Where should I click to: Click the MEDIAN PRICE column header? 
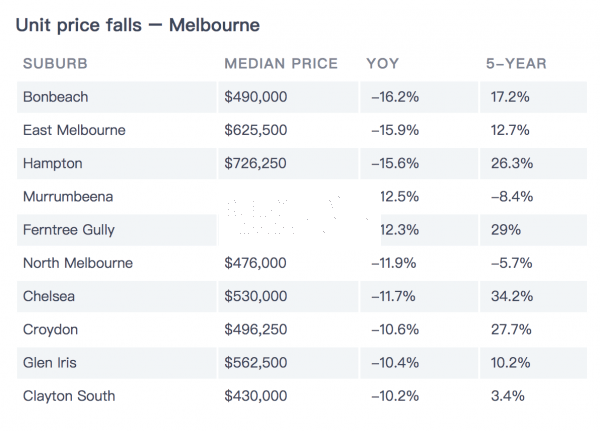281,64
